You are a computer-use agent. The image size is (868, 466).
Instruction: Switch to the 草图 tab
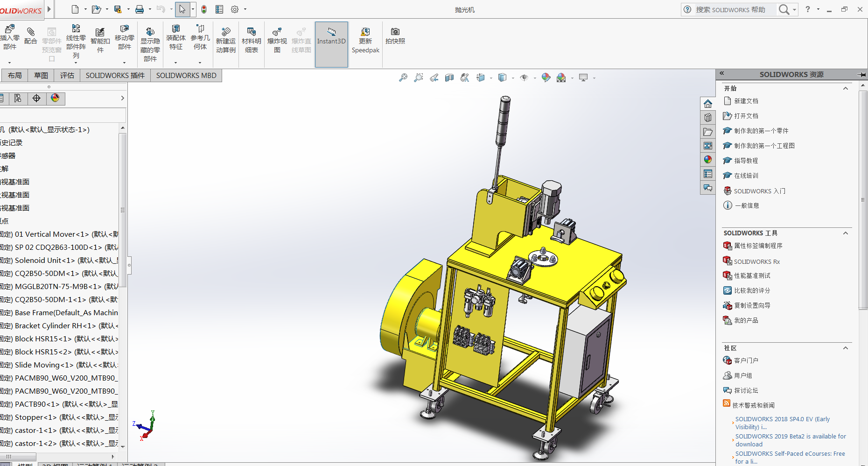click(x=41, y=75)
